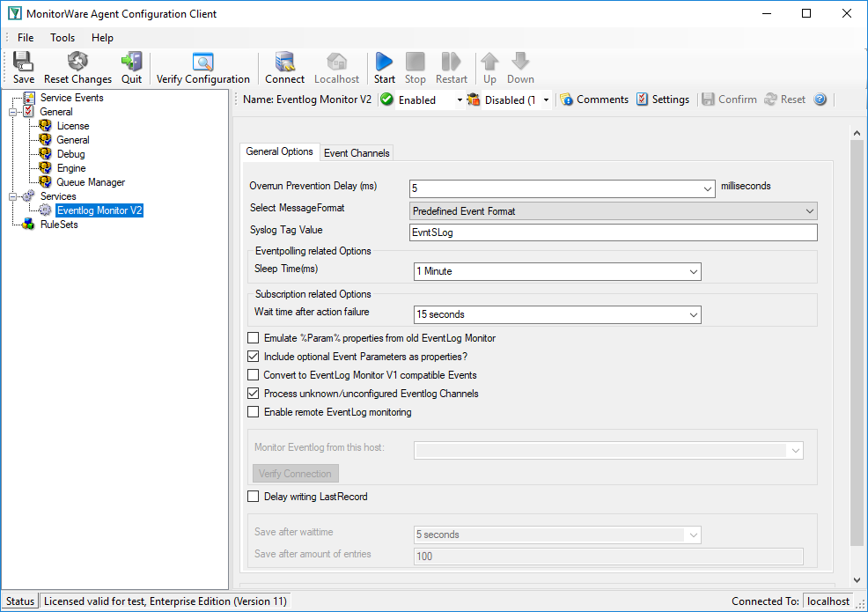
Task: Click the Reset Changes icon
Action: pos(77,62)
